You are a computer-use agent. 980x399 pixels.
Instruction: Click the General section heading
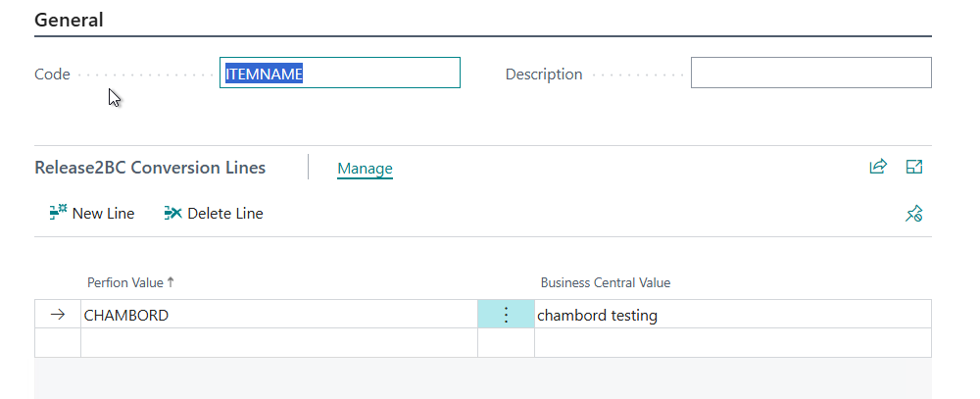pyautogui.click(x=69, y=20)
